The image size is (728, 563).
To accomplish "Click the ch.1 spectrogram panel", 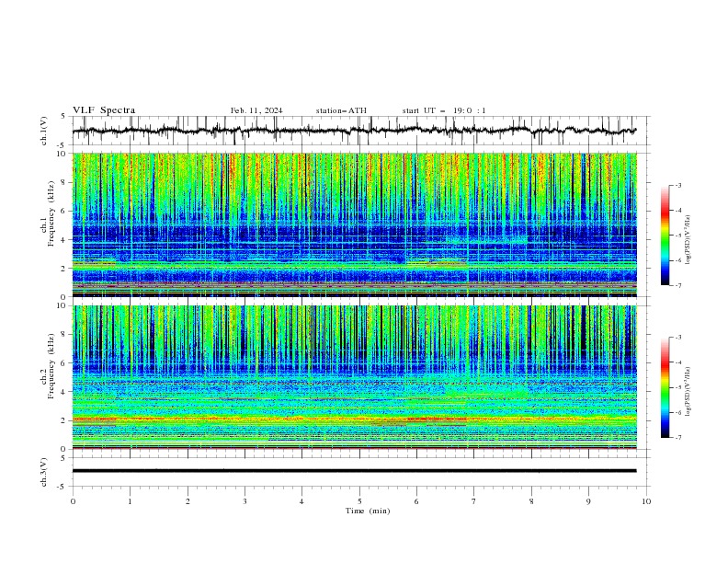I will click(354, 224).
